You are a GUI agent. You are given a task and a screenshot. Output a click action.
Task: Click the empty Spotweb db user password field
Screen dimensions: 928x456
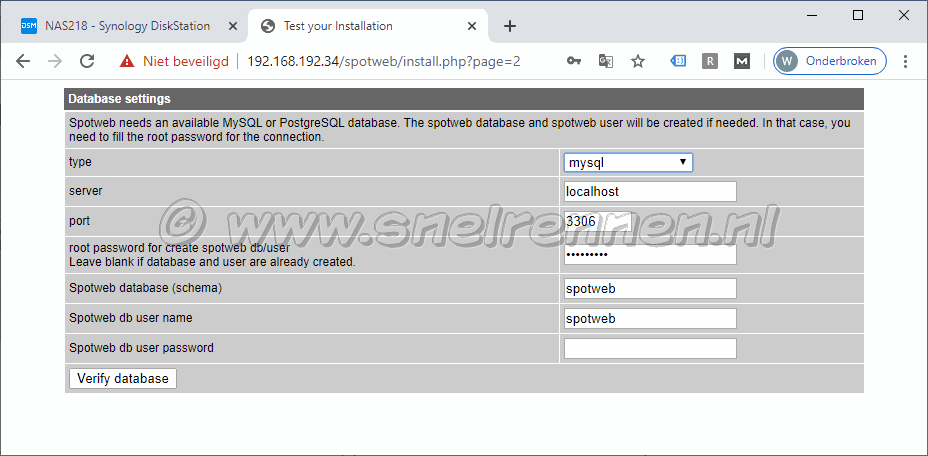coord(650,348)
